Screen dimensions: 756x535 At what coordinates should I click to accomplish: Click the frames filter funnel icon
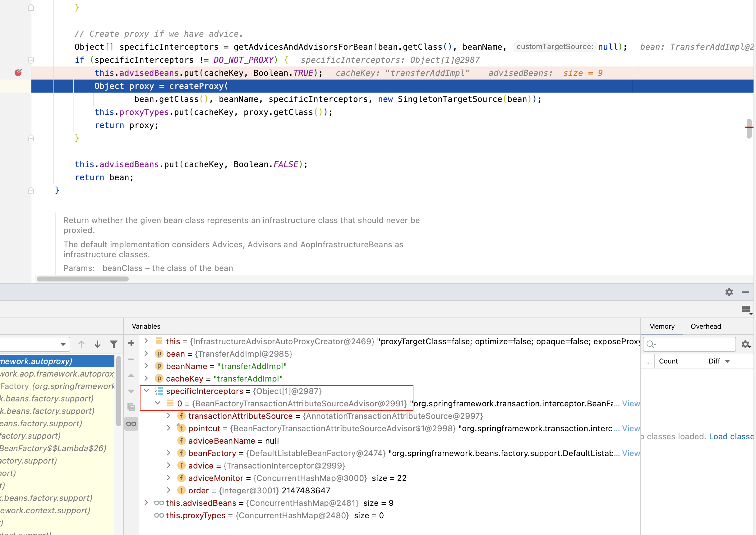pyautogui.click(x=114, y=344)
